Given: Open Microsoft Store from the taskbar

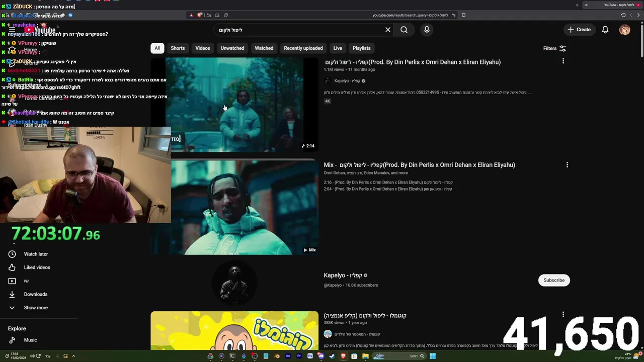Looking at the screenshot, I should [354, 356].
